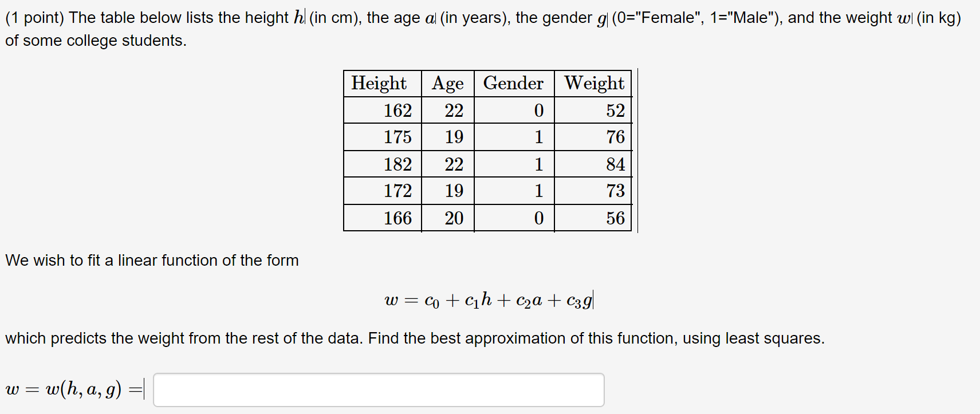The width and height of the screenshot is (980, 414).
Task: Select the Weight column header
Action: click(x=593, y=84)
